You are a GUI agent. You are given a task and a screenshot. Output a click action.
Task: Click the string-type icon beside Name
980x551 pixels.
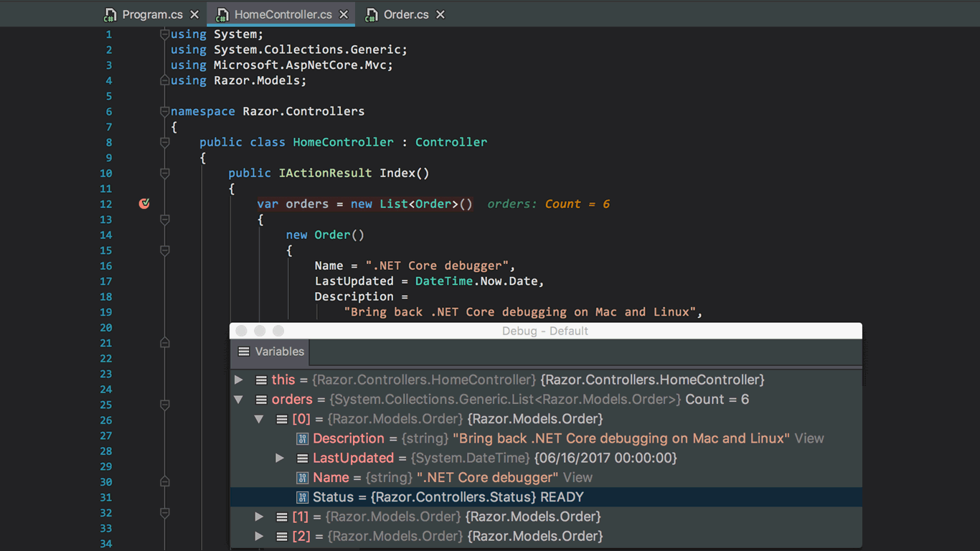tap(302, 477)
